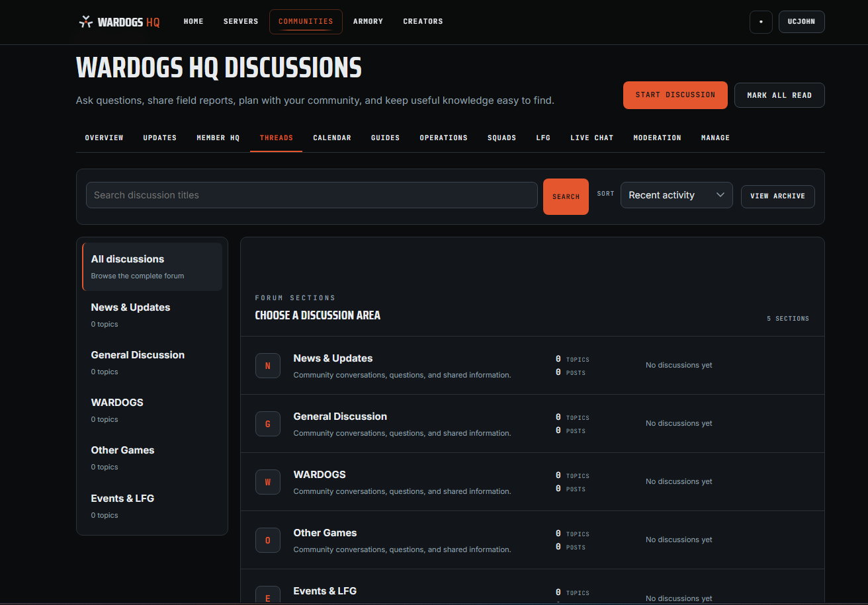Focus the Search discussion titles field
Image resolution: width=868 pixels, height=605 pixels.
312,195
